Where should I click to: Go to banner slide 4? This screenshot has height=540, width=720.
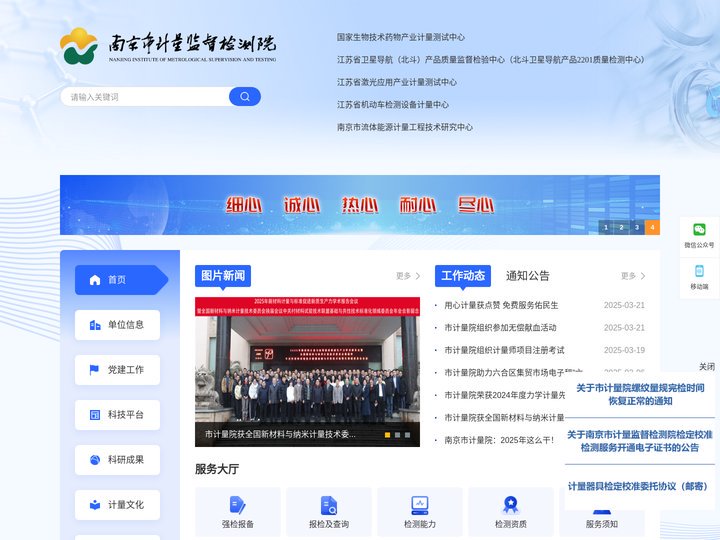click(x=652, y=227)
